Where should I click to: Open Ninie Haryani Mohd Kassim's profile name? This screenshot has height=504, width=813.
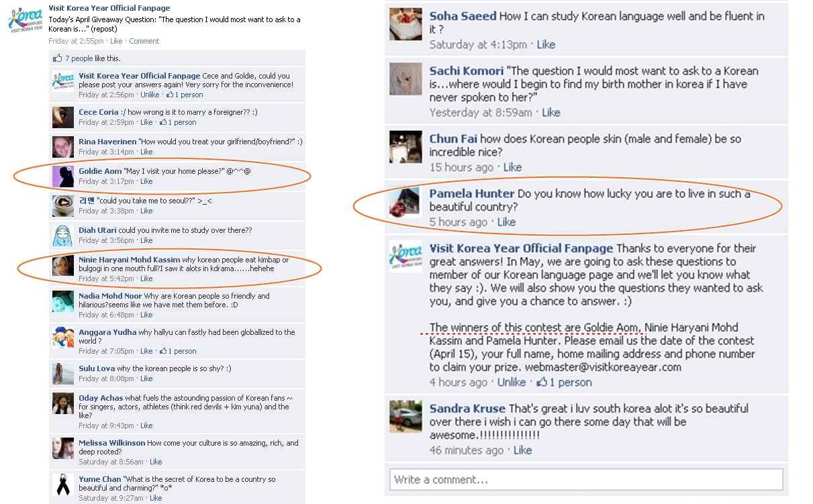pos(129,260)
